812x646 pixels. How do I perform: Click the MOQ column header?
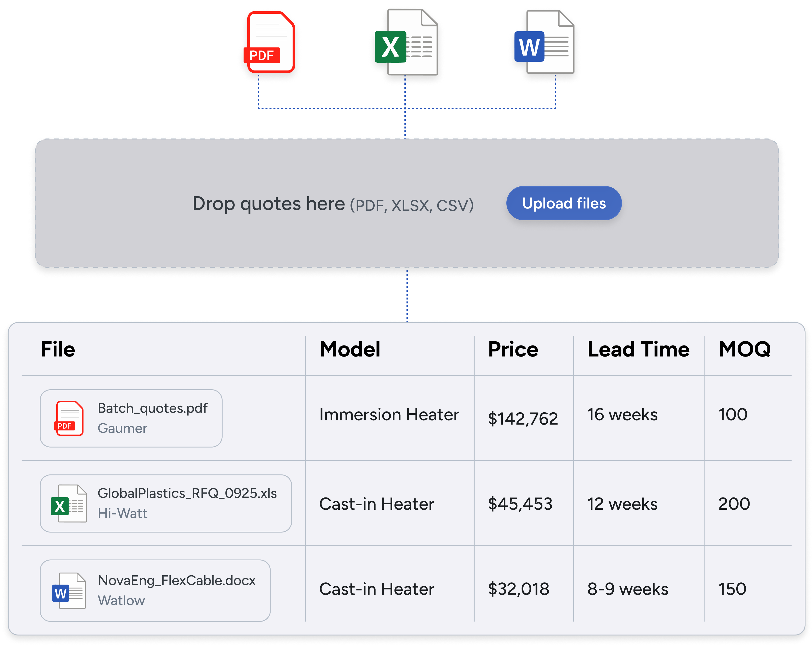tap(745, 349)
